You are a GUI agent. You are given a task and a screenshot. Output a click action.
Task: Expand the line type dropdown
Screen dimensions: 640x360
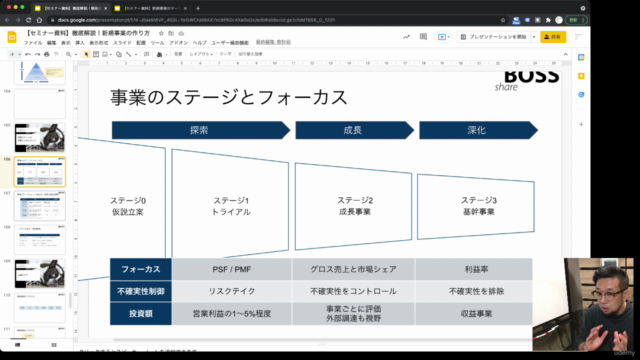click(136, 54)
